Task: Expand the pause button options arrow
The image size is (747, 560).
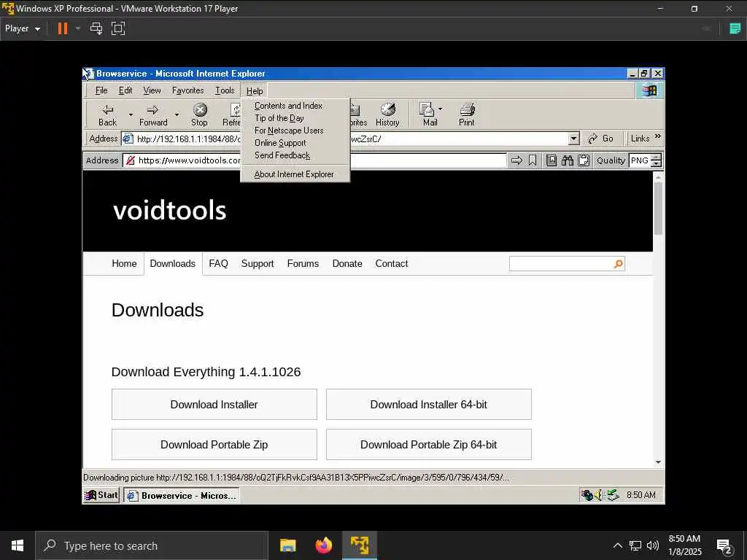Action: coord(78,28)
